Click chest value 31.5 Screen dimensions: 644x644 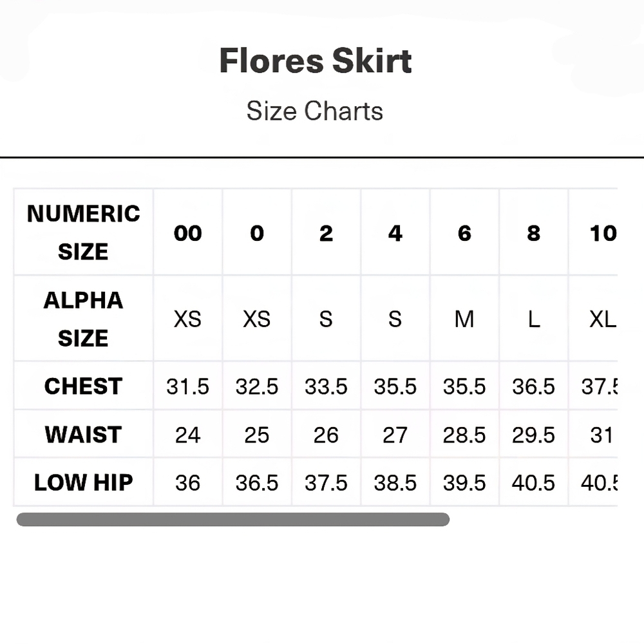tap(187, 386)
